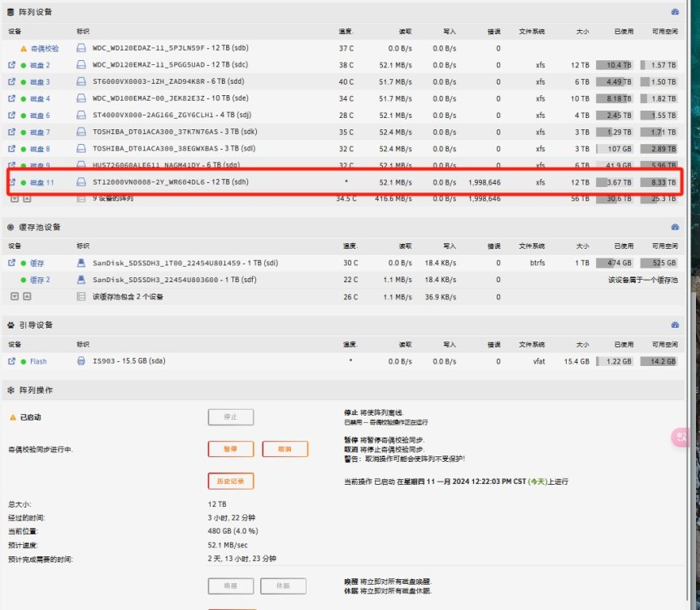Click spin-down arrow under array devices list
The width and height of the screenshot is (700, 610).
coord(15,198)
